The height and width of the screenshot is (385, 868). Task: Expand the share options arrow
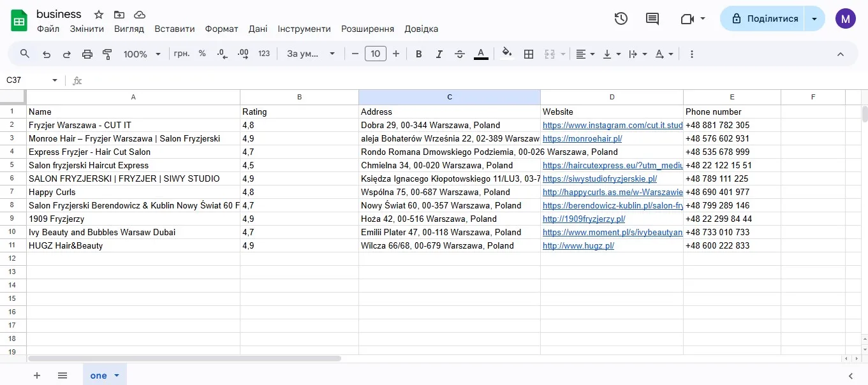coord(814,18)
